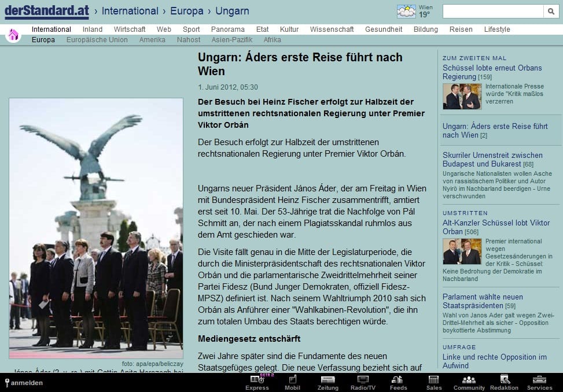Open 'Alt-Kanzler Schüssel lobt Viktor Orban' link
This screenshot has height=392, width=563.
496,227
